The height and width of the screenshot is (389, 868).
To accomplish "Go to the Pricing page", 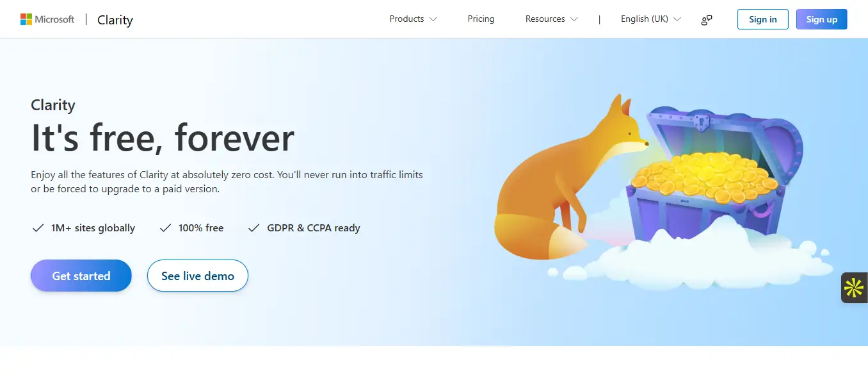I will 481,19.
